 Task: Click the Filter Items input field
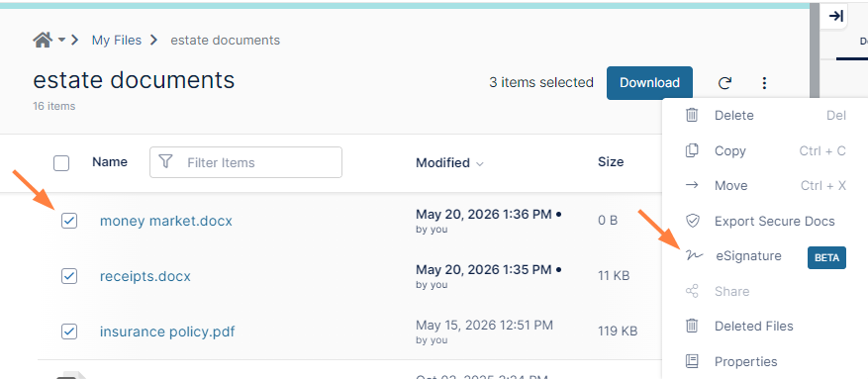coord(245,162)
